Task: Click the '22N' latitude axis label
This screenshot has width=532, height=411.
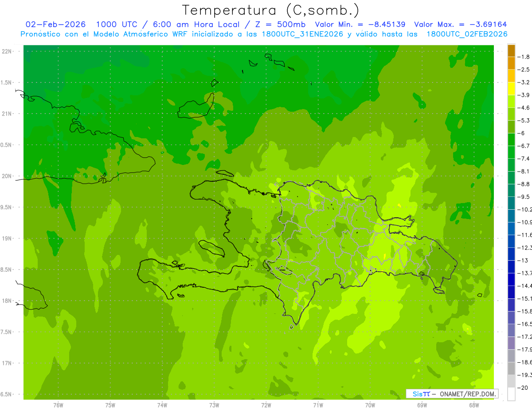Action: coord(7,51)
